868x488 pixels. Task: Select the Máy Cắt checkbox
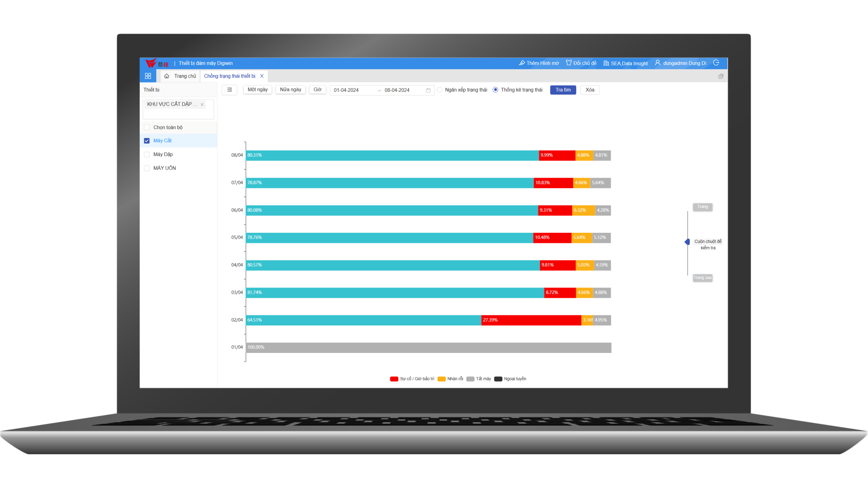147,141
